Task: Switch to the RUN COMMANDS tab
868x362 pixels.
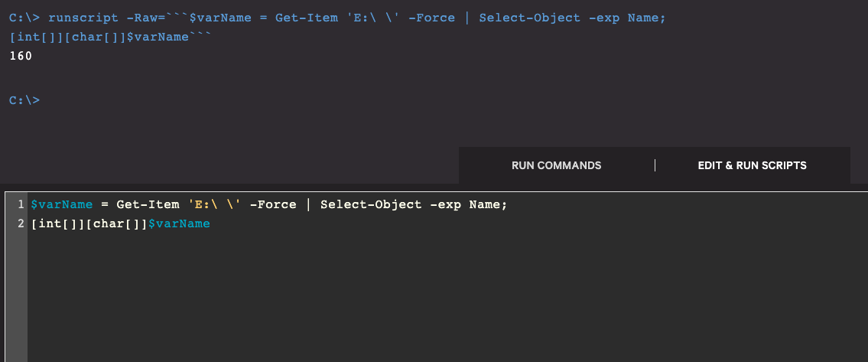Action: (x=556, y=165)
